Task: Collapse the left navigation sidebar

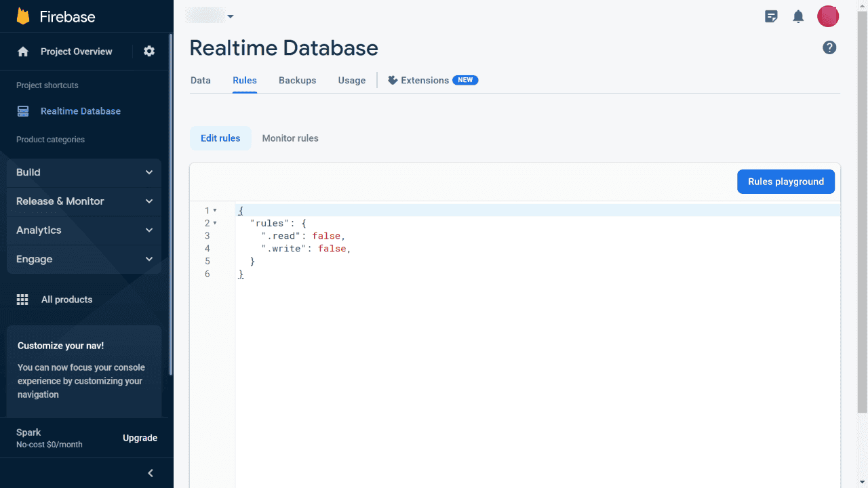Action: pos(150,472)
